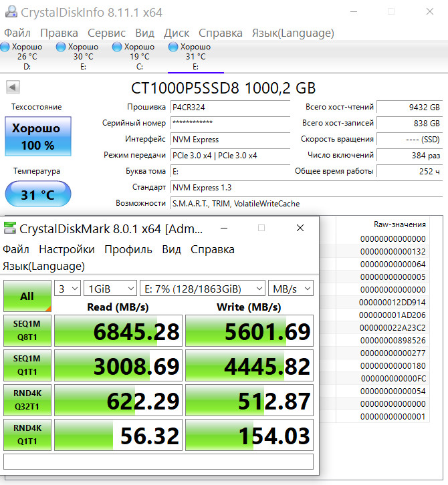Click the standard field NVM Express 1.3
448x485 pixels.
(x=306, y=188)
